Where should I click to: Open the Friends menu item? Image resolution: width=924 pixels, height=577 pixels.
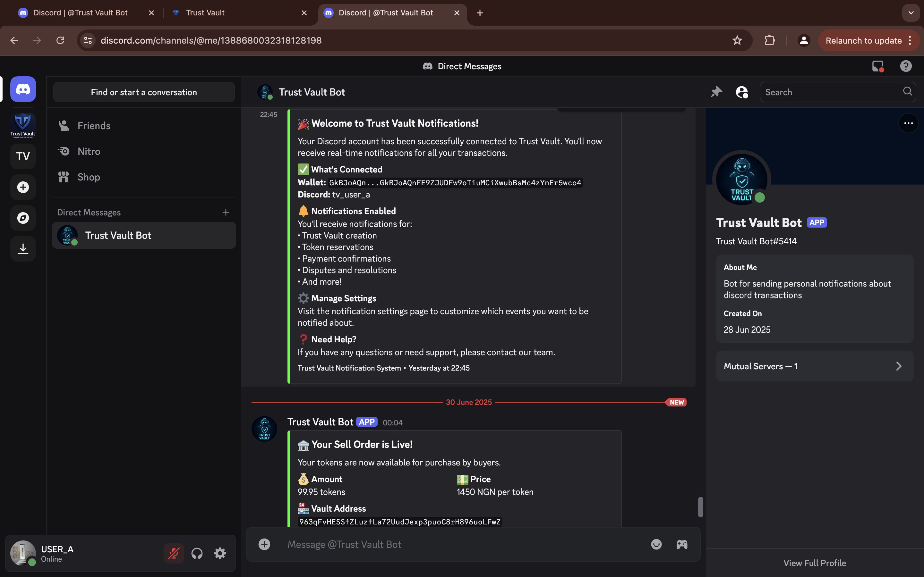point(94,126)
